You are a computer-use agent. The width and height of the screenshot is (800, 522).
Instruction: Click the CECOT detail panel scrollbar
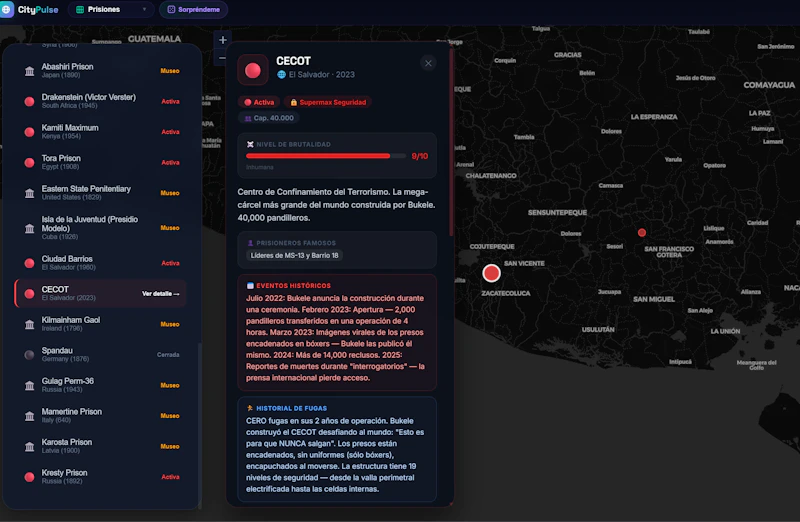[451, 143]
